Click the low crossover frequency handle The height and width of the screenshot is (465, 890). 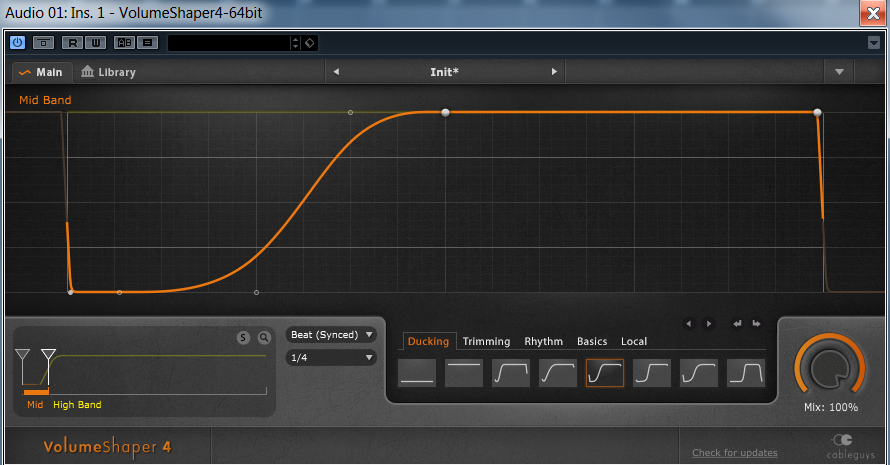click(23, 356)
